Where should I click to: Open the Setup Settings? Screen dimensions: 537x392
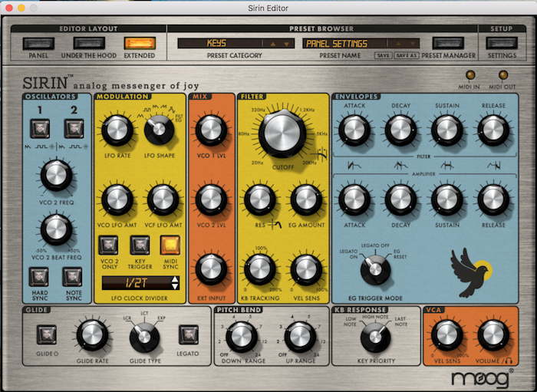502,44
